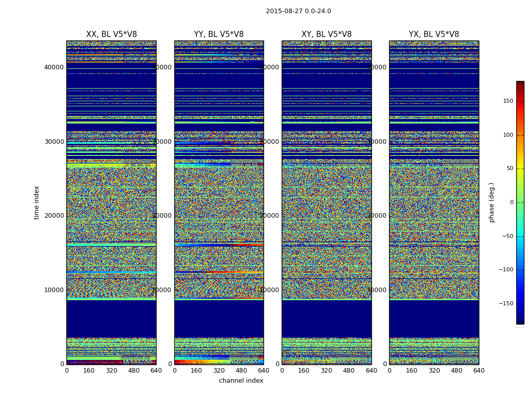Click the colorbar tick label "100"
The image size is (532, 405).
pyautogui.click(x=508, y=135)
